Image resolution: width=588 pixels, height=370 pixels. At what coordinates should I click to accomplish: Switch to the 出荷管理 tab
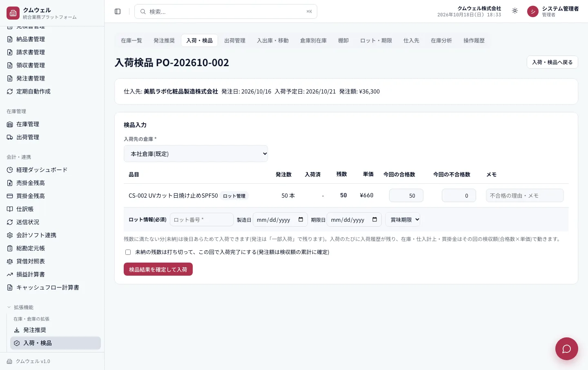click(235, 40)
